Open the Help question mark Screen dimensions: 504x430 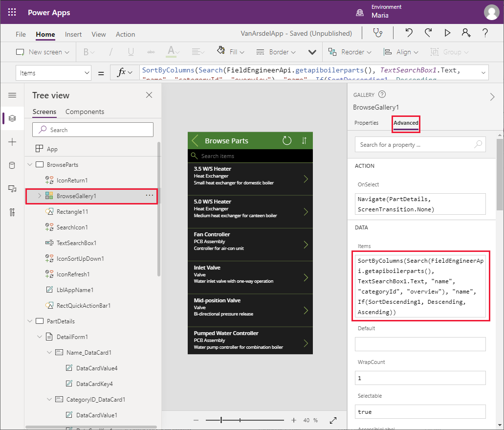pyautogui.click(x=485, y=33)
